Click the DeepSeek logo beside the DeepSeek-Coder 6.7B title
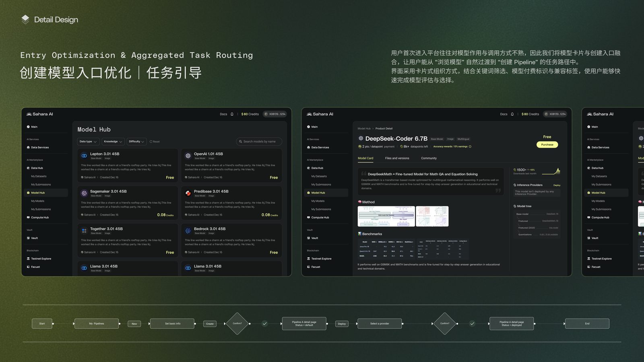 pos(361,138)
